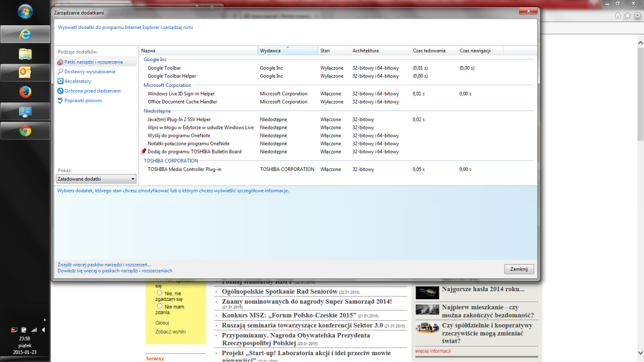Open 'więcej informacji' link
644x362 pixels.
coord(433,351)
